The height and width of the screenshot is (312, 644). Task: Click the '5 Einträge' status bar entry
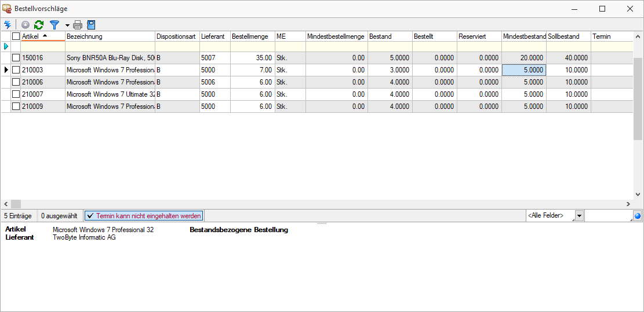click(17, 216)
